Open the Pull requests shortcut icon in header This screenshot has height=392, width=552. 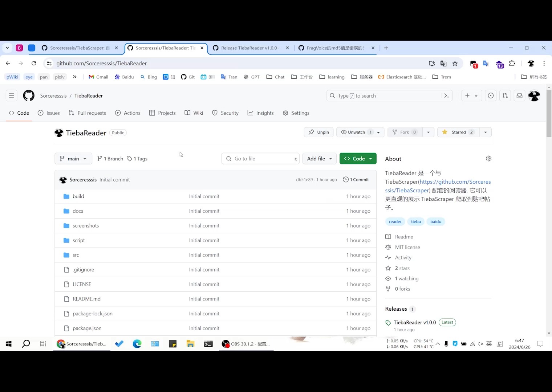click(505, 96)
